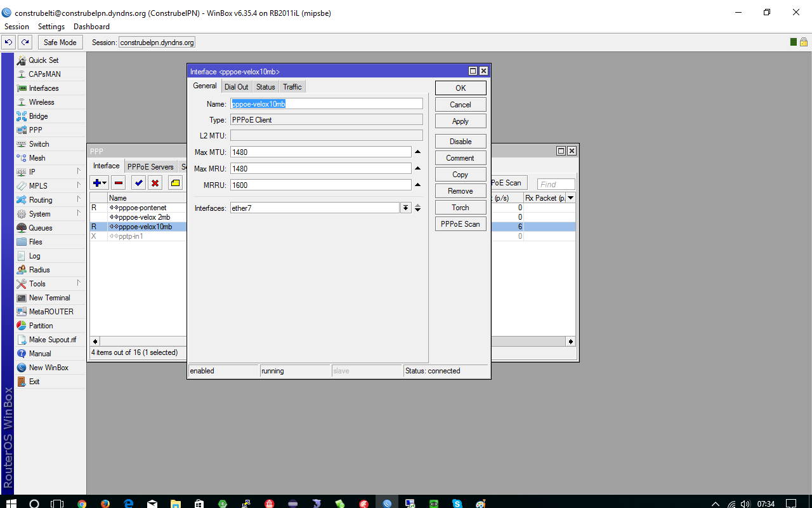Viewport: 812px width, 508px height.
Task: Click the Max MRU input field
Action: click(321, 168)
